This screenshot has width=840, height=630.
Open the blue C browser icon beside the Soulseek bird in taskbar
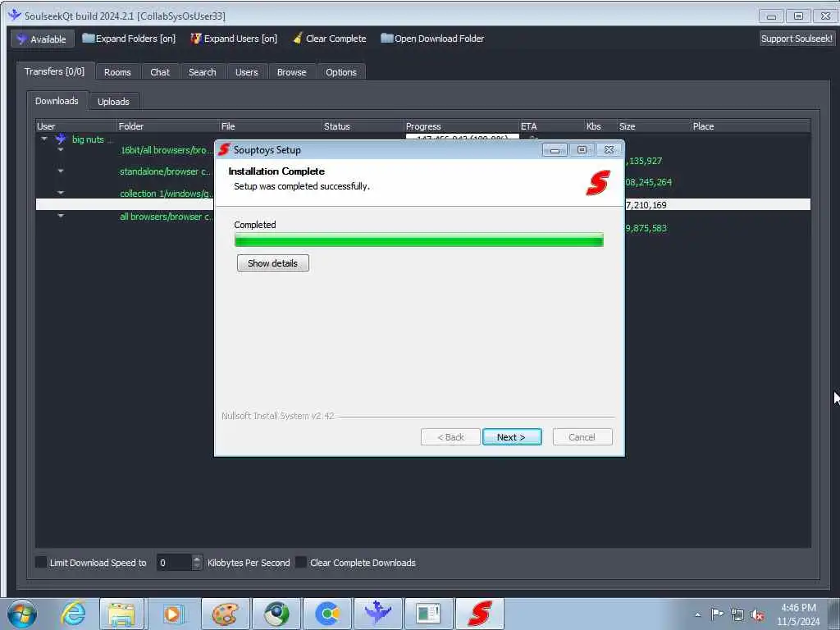pos(327,614)
